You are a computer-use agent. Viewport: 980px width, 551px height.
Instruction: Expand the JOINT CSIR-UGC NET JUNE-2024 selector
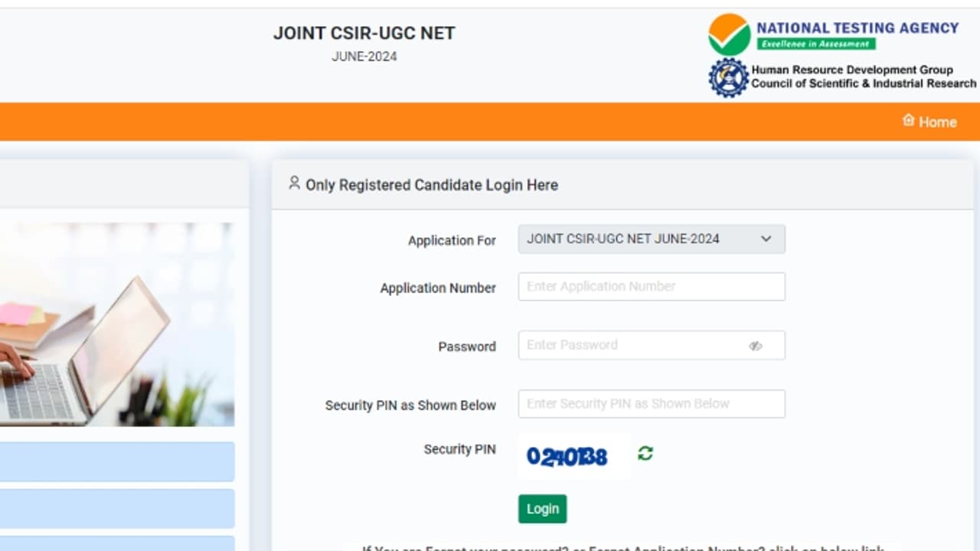pyautogui.click(x=652, y=239)
